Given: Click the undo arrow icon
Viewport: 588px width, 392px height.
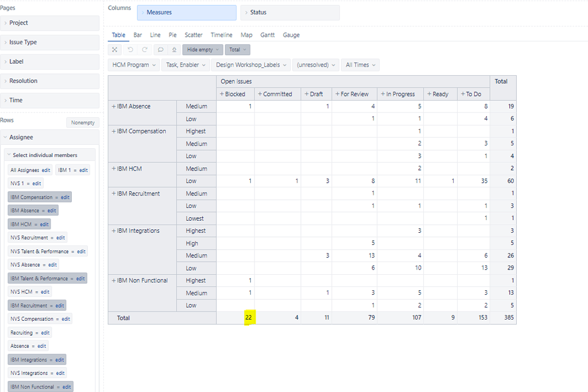Looking at the screenshot, I should [130, 49].
